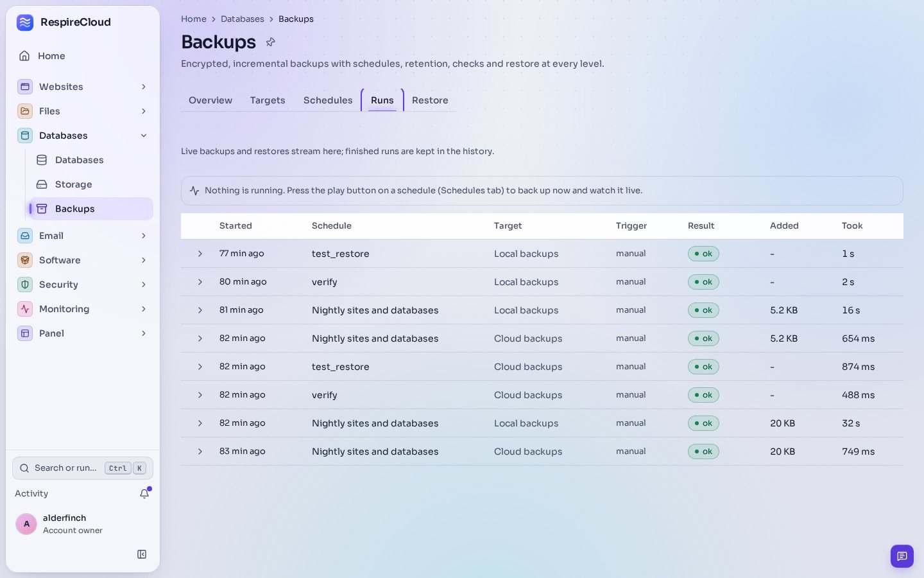Select the Runs tab
Screen dimensions: 924x578
(x=382, y=100)
